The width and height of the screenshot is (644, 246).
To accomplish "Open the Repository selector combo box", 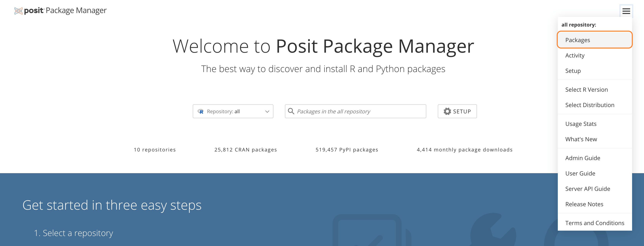I will point(233,111).
